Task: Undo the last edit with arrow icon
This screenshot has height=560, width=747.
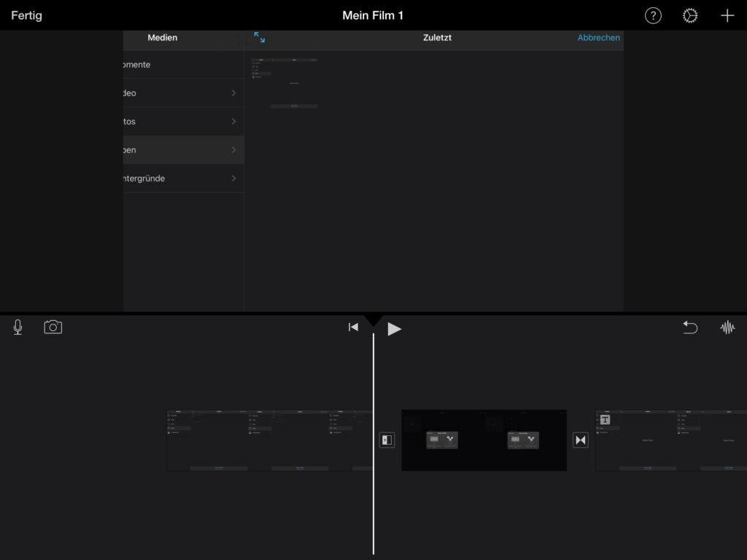Action: coord(690,328)
